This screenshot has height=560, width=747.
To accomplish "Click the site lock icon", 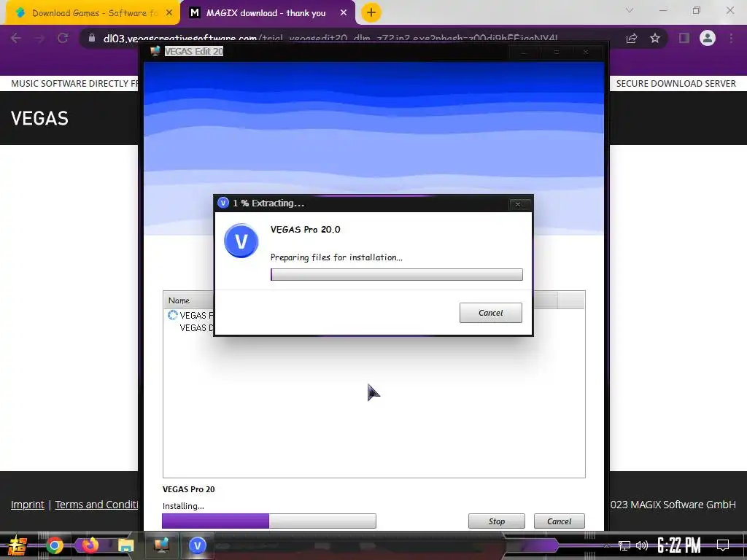I will (92, 38).
